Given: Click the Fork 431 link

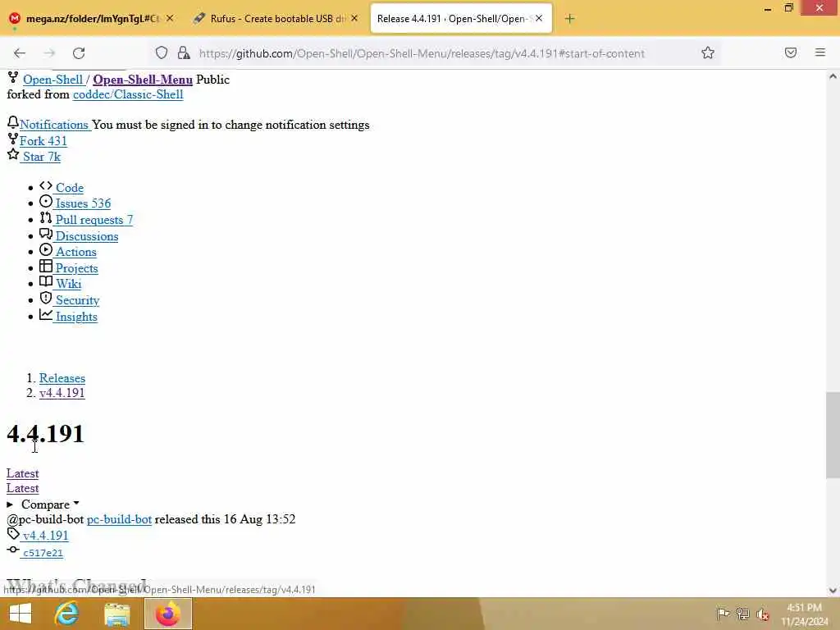Looking at the screenshot, I should [x=43, y=141].
